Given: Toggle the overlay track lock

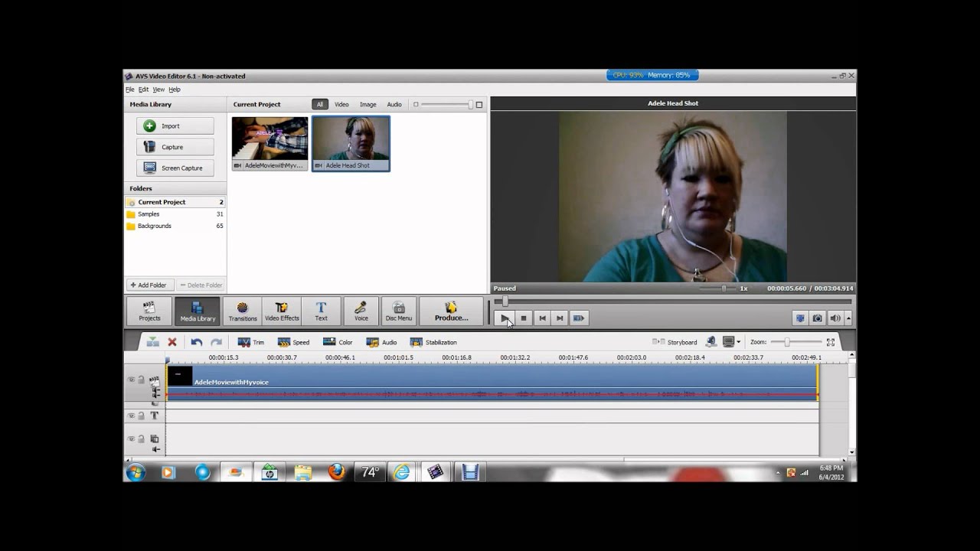Looking at the screenshot, I should pyautogui.click(x=141, y=439).
